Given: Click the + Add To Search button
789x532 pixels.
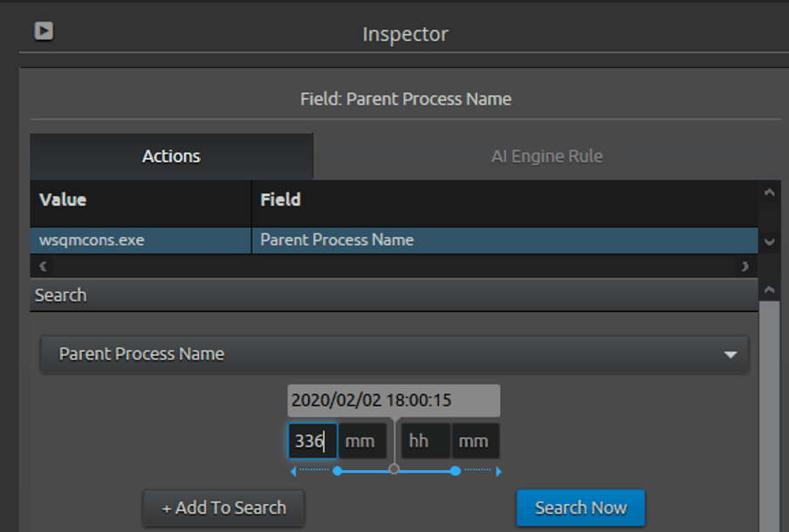Looking at the screenshot, I should coord(223,508).
